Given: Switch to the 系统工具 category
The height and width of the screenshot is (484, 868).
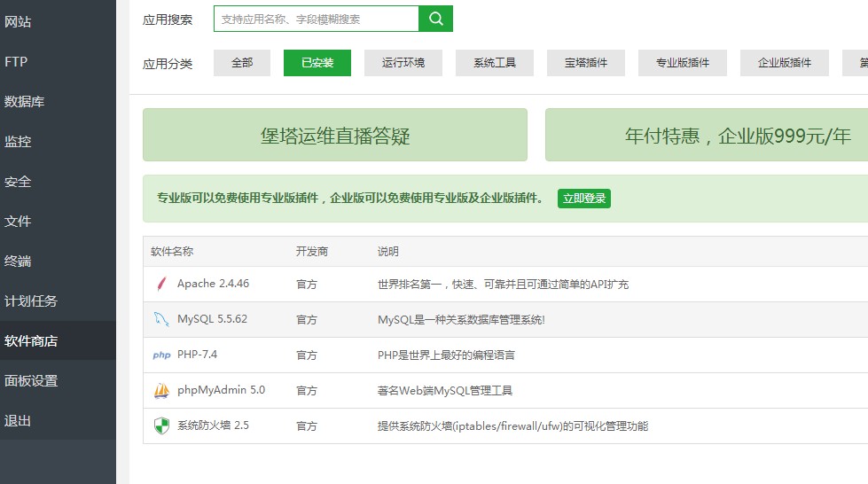Looking at the screenshot, I should (x=495, y=63).
